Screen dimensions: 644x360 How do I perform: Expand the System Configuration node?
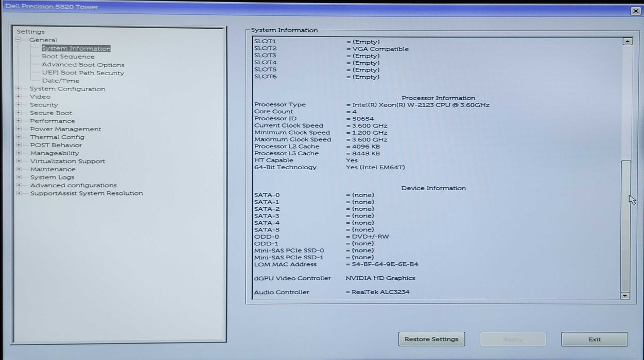coord(19,89)
